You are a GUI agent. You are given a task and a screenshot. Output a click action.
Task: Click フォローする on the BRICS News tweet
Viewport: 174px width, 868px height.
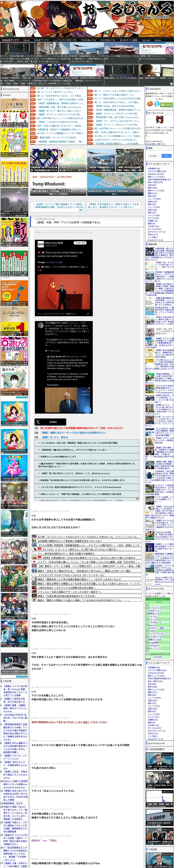(80, 243)
